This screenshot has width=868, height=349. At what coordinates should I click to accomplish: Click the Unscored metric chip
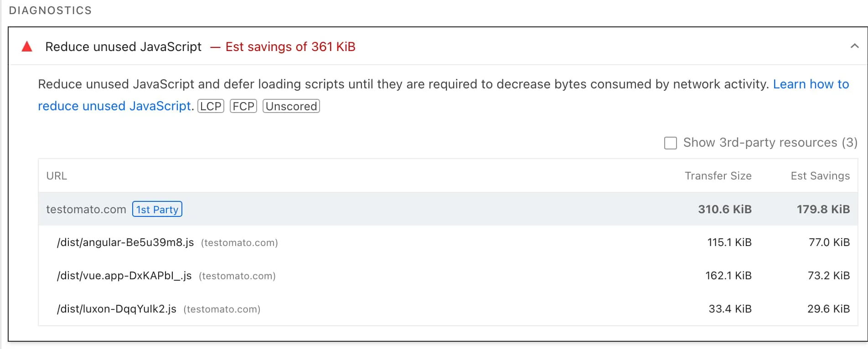[291, 106]
